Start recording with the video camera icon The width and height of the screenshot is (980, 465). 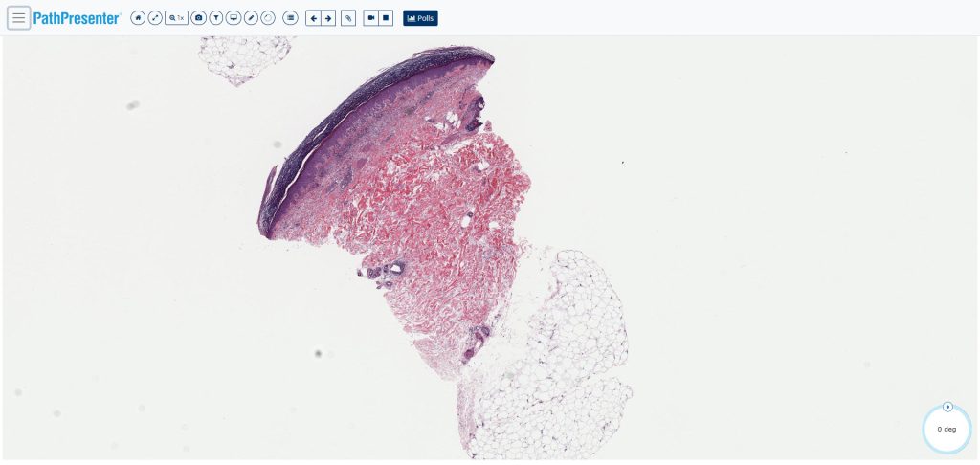pyautogui.click(x=371, y=18)
